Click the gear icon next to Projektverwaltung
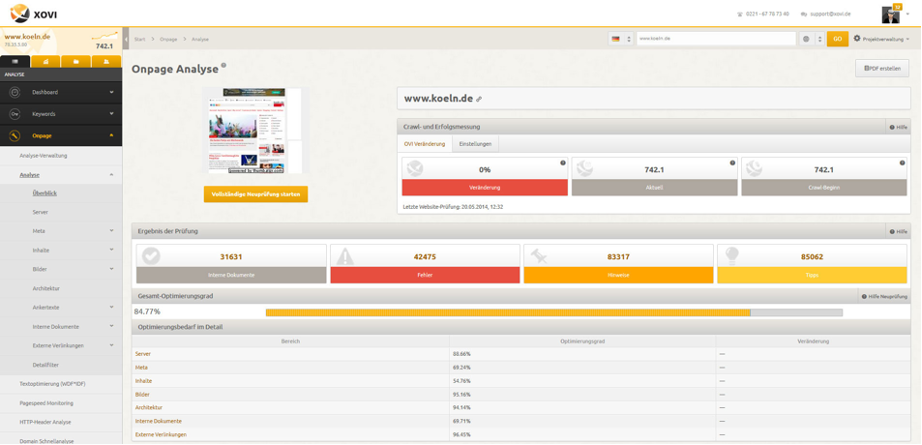The height and width of the screenshot is (445, 922). click(x=857, y=39)
